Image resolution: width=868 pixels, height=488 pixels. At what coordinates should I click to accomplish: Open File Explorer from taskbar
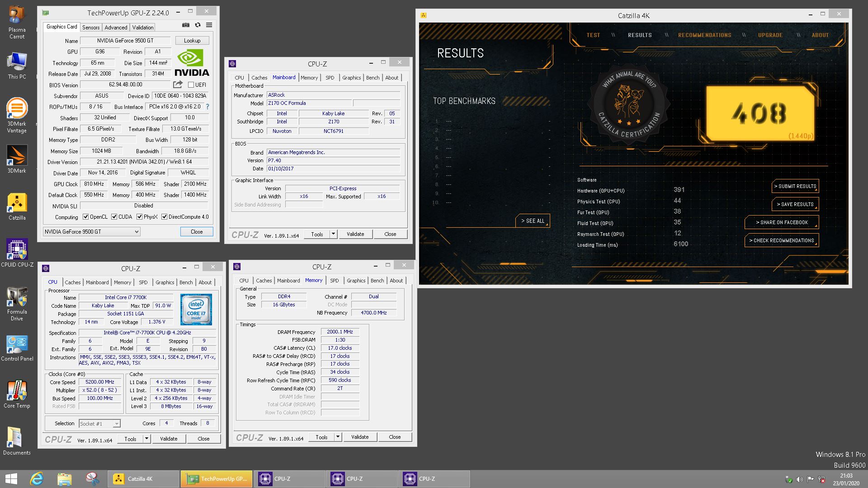tap(65, 479)
